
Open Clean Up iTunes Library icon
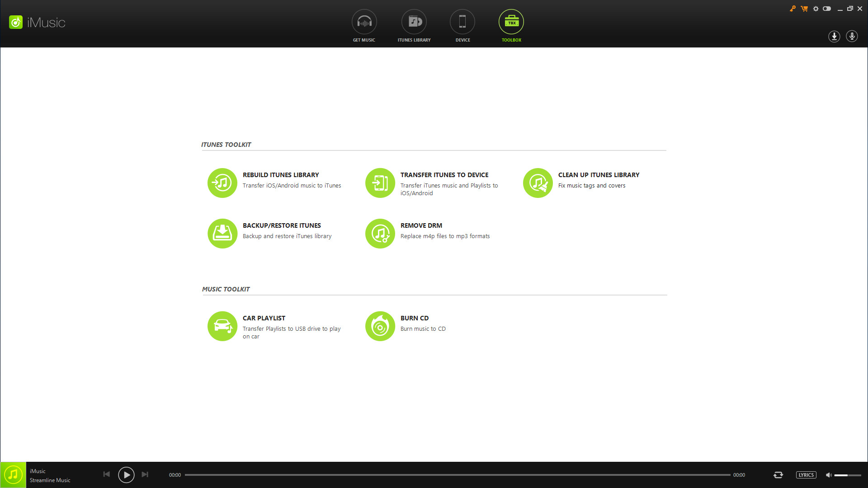click(538, 183)
